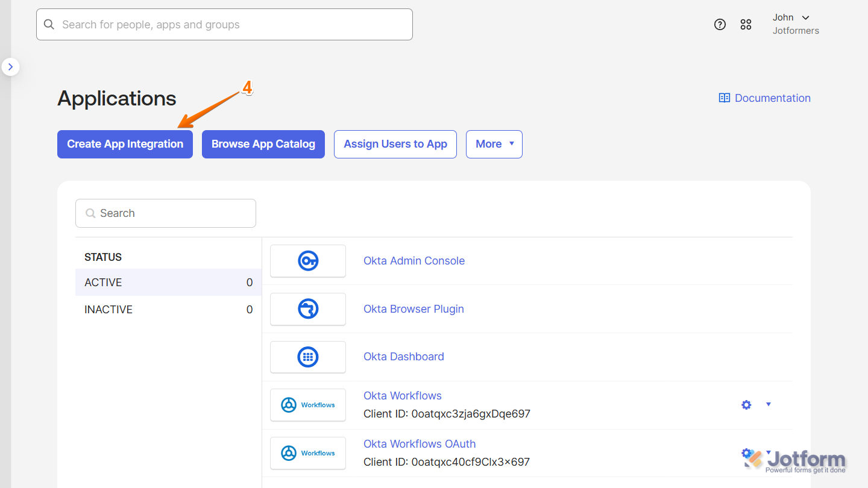Image resolution: width=868 pixels, height=488 pixels.
Task: Open Okta Dashboard link
Action: click(404, 357)
